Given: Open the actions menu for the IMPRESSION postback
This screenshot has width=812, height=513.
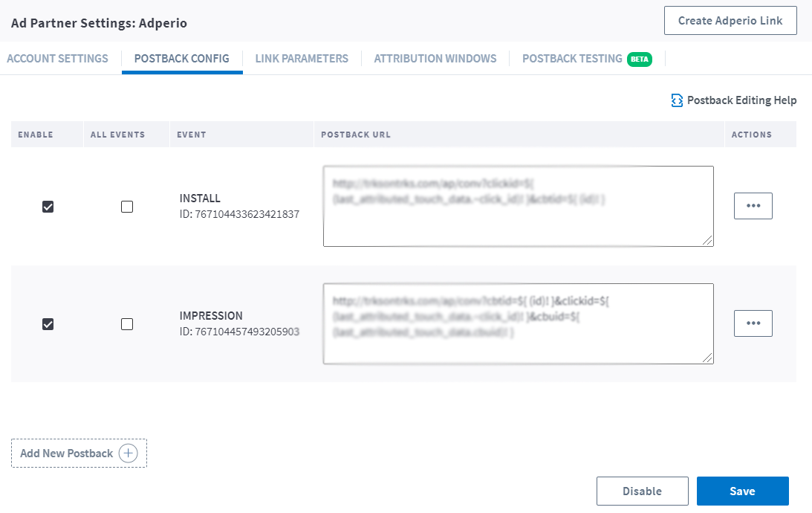Looking at the screenshot, I should pos(753,323).
